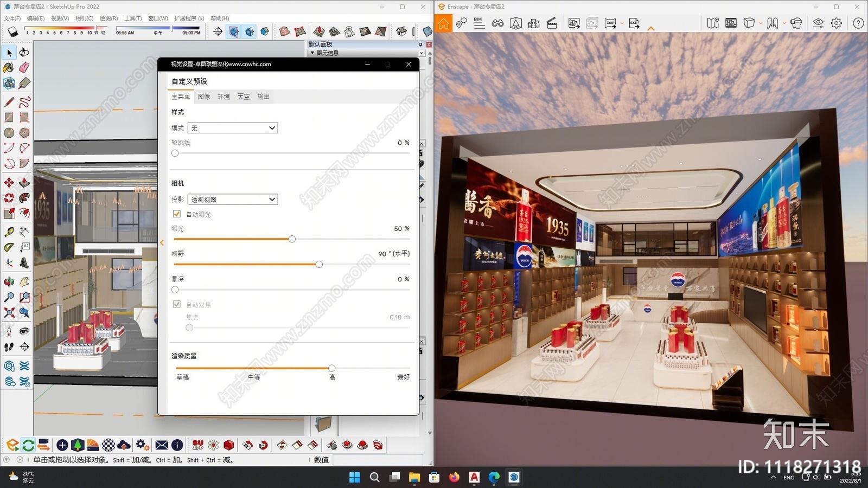Activate the Move tool
Screen dimensions: 868x488
click(9, 183)
